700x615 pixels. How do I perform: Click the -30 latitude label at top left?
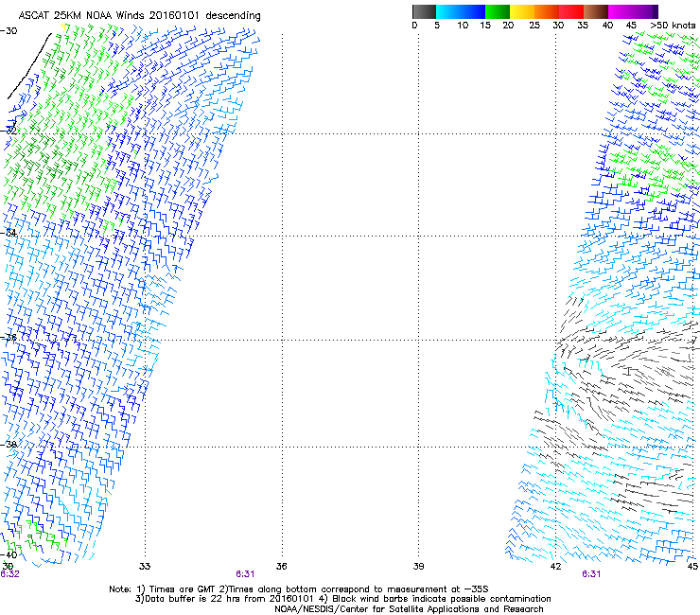[x=9, y=31]
